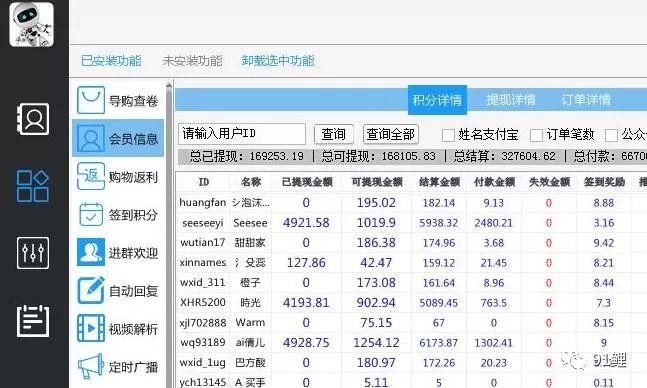Open the function modules grid icon
647x388 pixels.
click(x=33, y=186)
